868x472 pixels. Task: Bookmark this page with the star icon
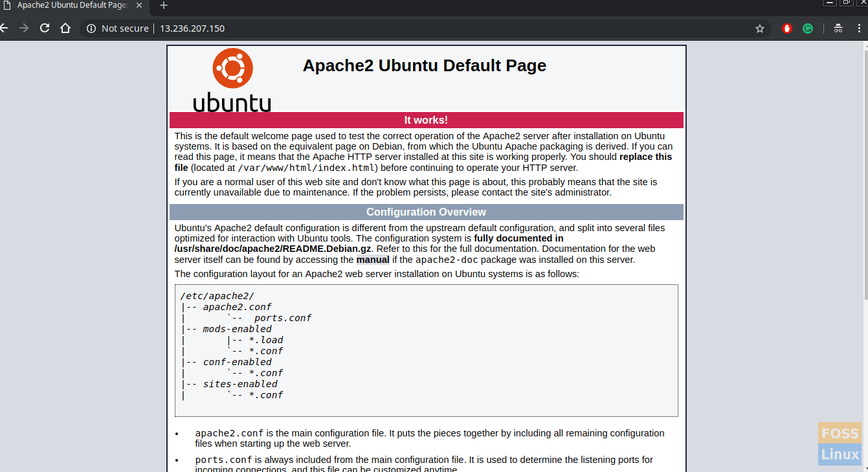(x=760, y=28)
